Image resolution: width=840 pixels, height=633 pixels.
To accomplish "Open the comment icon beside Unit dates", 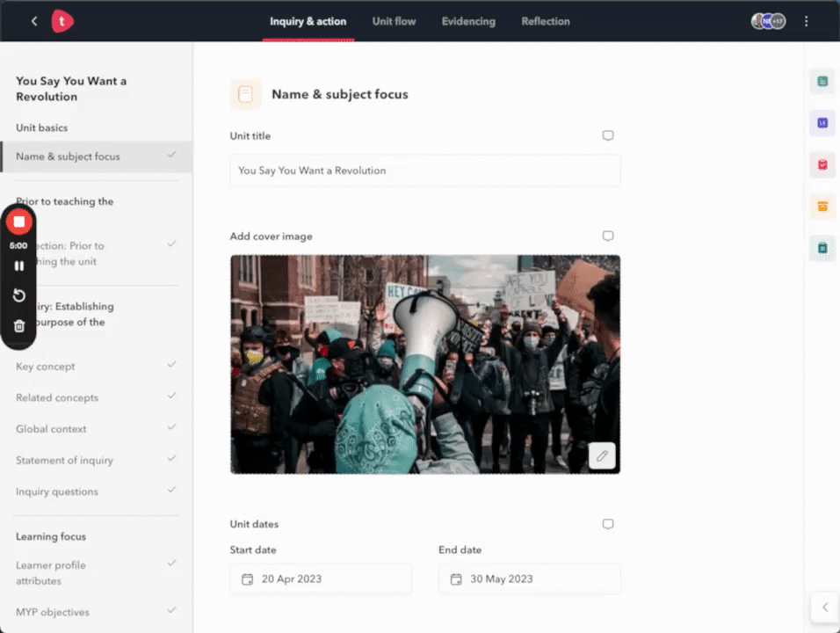I will point(607,524).
